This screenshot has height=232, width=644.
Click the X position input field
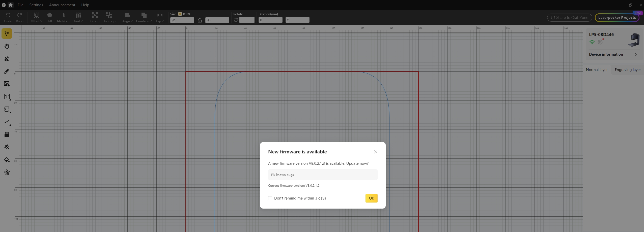pos(270,20)
